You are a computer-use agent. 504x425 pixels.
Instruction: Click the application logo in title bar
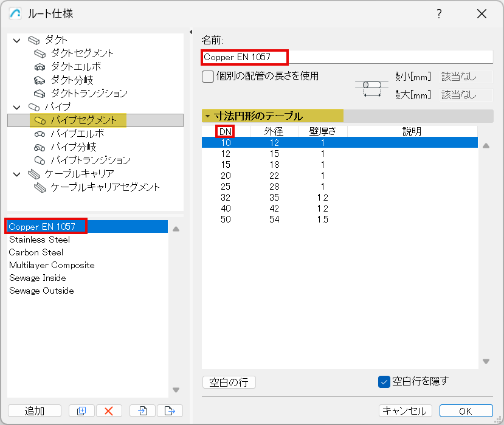(15, 14)
